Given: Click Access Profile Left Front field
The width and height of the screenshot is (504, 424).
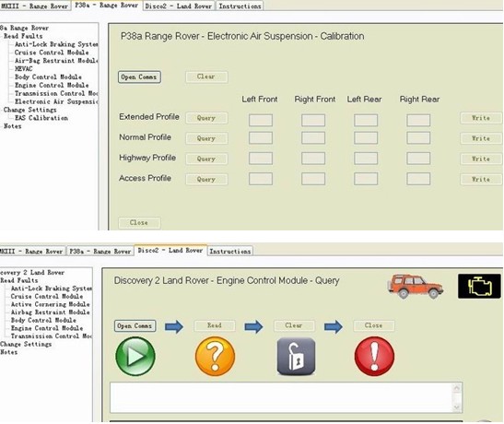Looking at the screenshot, I should 261,179.
